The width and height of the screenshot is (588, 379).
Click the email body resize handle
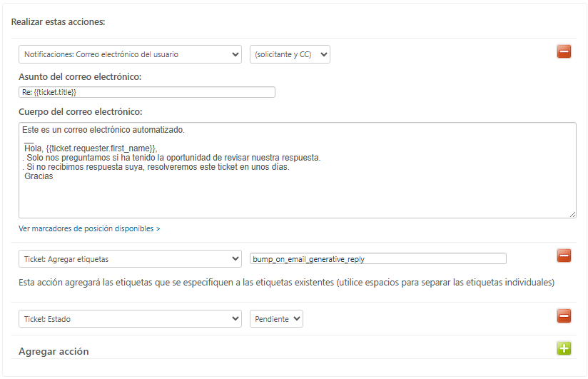click(572, 214)
